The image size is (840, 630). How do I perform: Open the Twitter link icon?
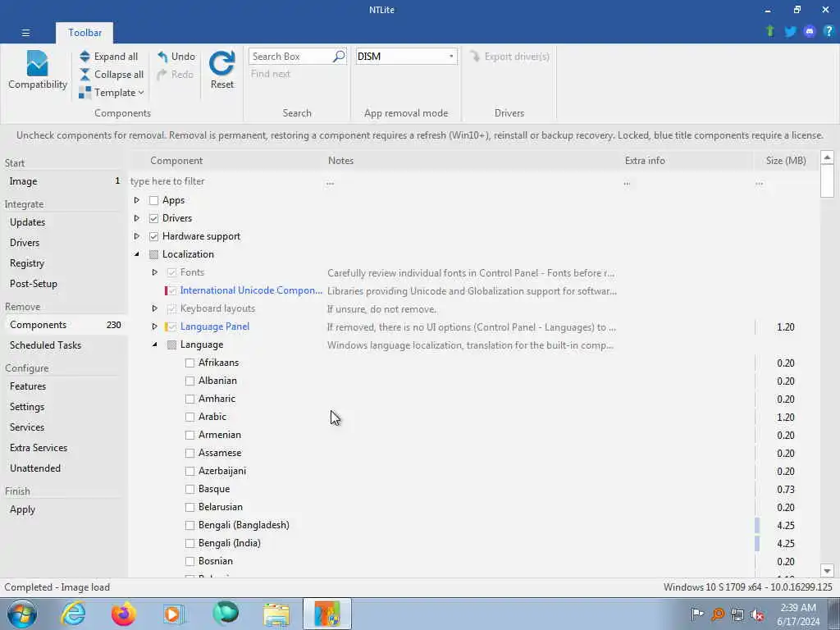[x=790, y=31]
